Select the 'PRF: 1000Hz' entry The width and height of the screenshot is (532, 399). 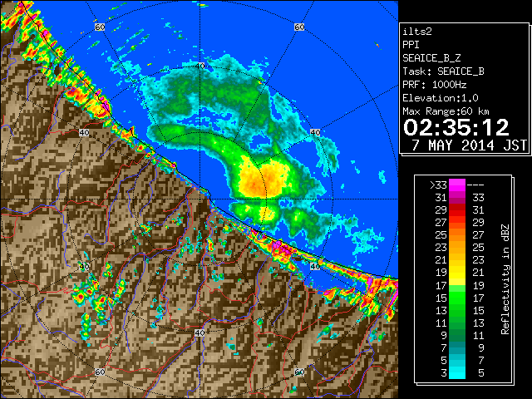point(434,85)
